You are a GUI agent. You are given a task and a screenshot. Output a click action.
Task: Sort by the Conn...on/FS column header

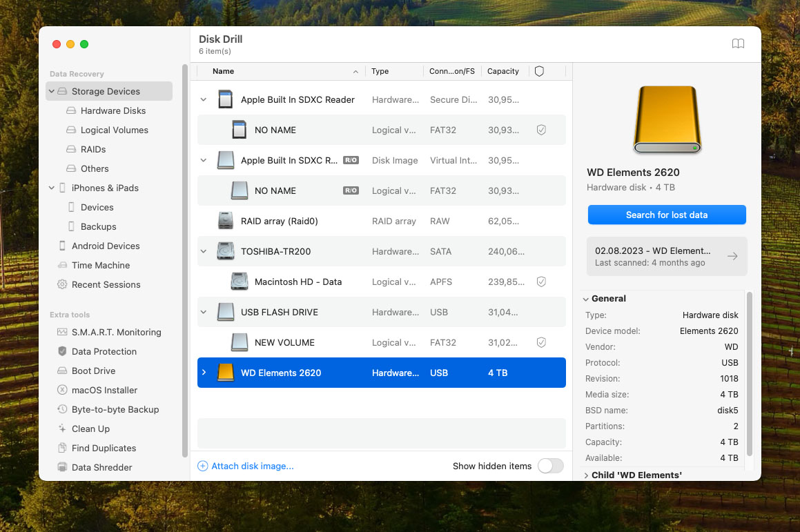(x=452, y=71)
